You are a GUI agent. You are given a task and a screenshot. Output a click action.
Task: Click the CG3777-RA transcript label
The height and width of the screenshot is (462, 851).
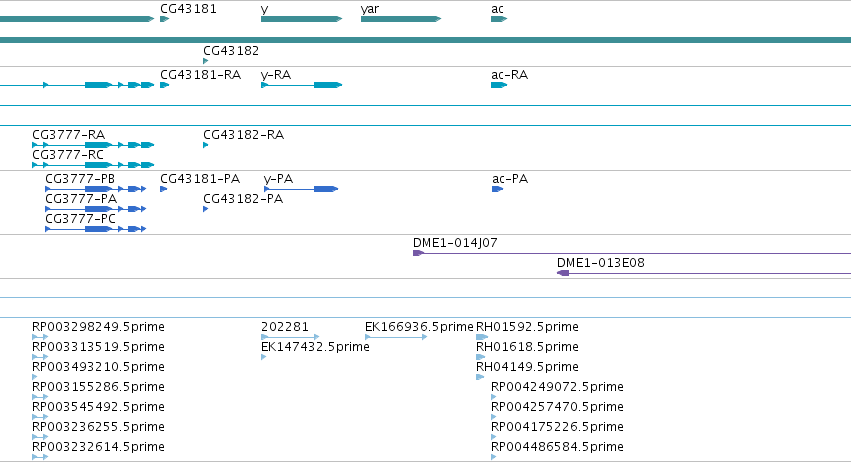point(68,135)
